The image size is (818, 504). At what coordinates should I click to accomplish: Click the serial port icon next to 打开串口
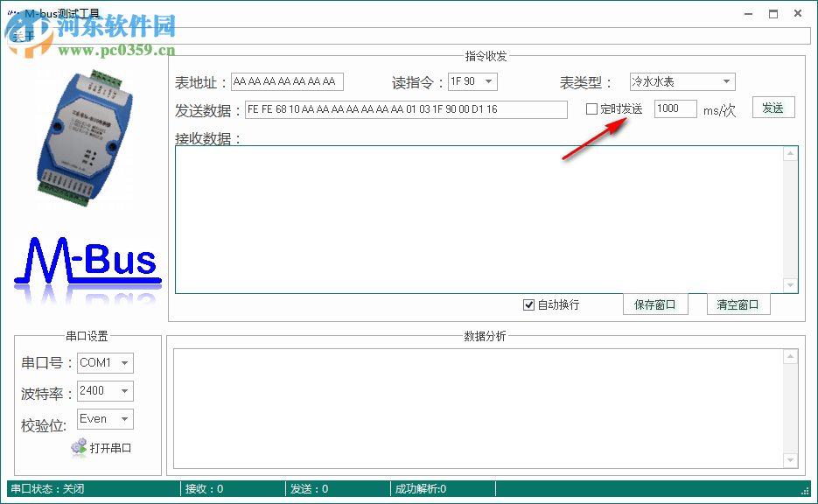(80, 447)
